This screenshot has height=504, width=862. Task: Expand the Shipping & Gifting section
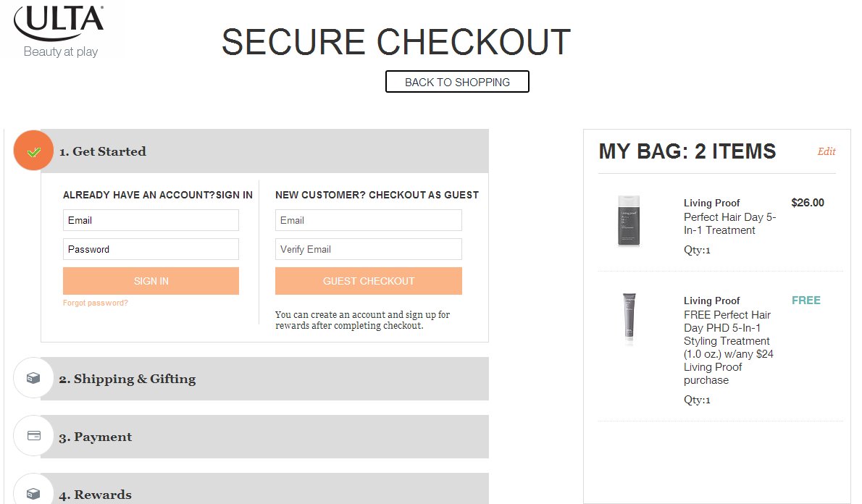click(x=264, y=379)
